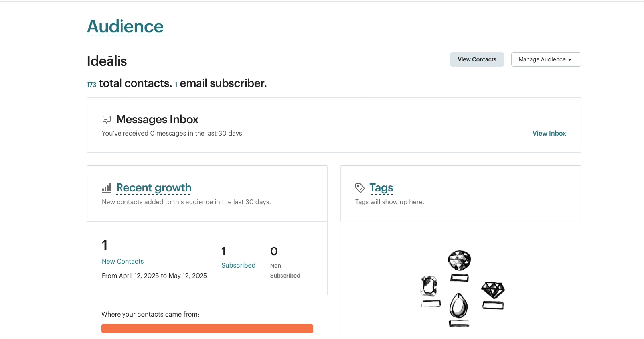Viewport: 644px width, 339px height.
Task: Click the diamond-shaped gem illustration
Action: point(493,290)
